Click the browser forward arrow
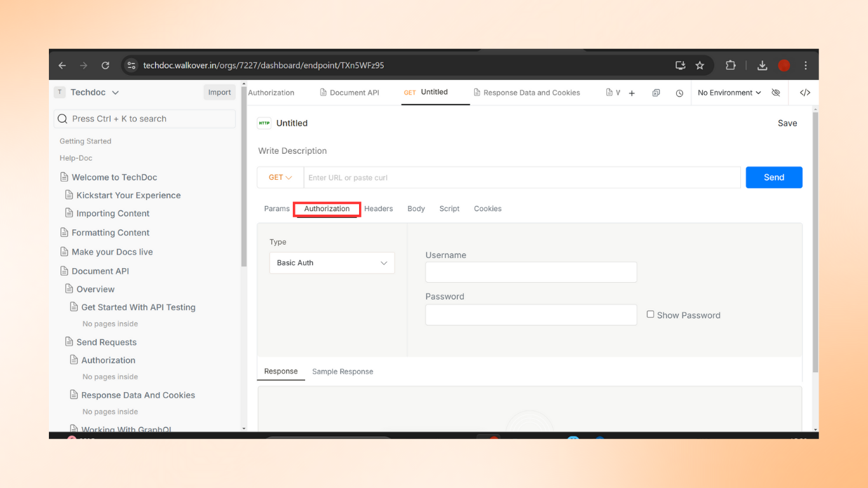868x488 pixels. tap(84, 65)
